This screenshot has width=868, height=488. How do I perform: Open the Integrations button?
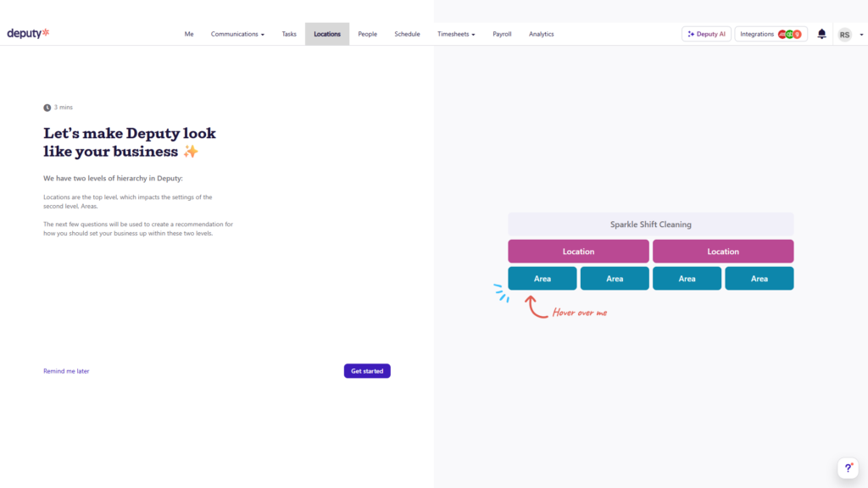pyautogui.click(x=771, y=34)
